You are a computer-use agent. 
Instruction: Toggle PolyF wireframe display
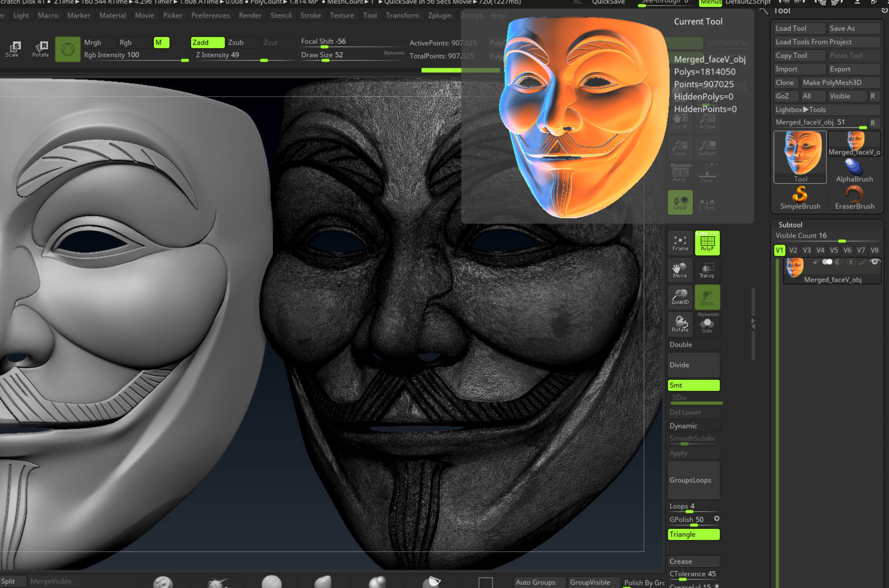(707, 243)
